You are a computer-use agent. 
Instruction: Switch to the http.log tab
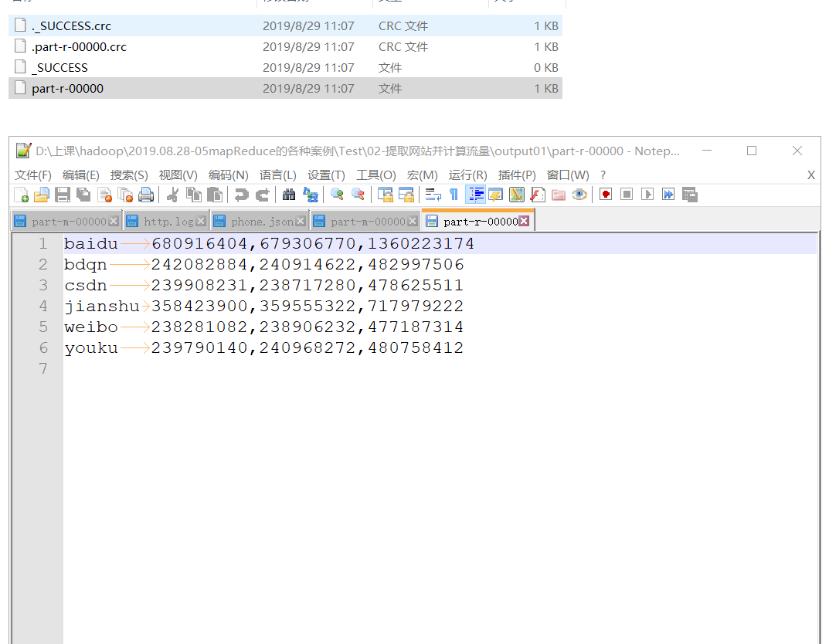click(167, 222)
